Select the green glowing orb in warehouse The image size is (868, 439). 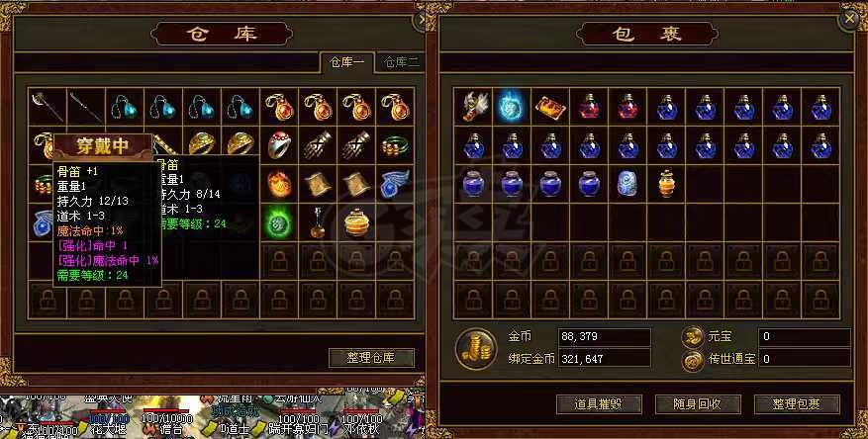[x=279, y=222]
